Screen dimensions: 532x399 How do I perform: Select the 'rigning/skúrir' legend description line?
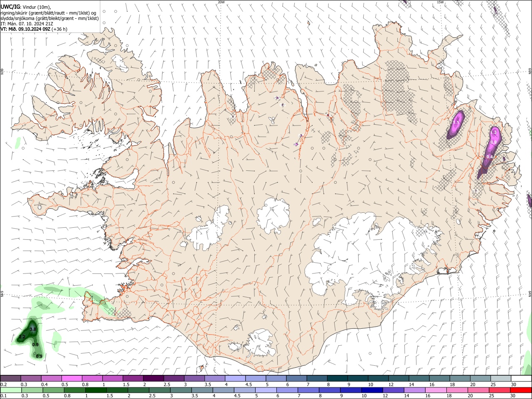click(x=48, y=13)
